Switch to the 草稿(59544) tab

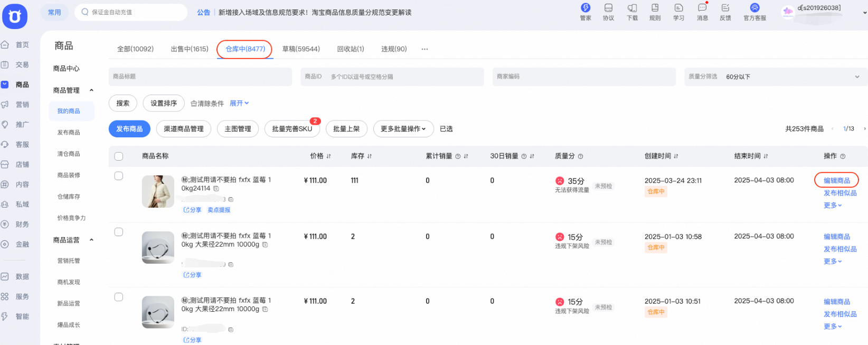301,49
